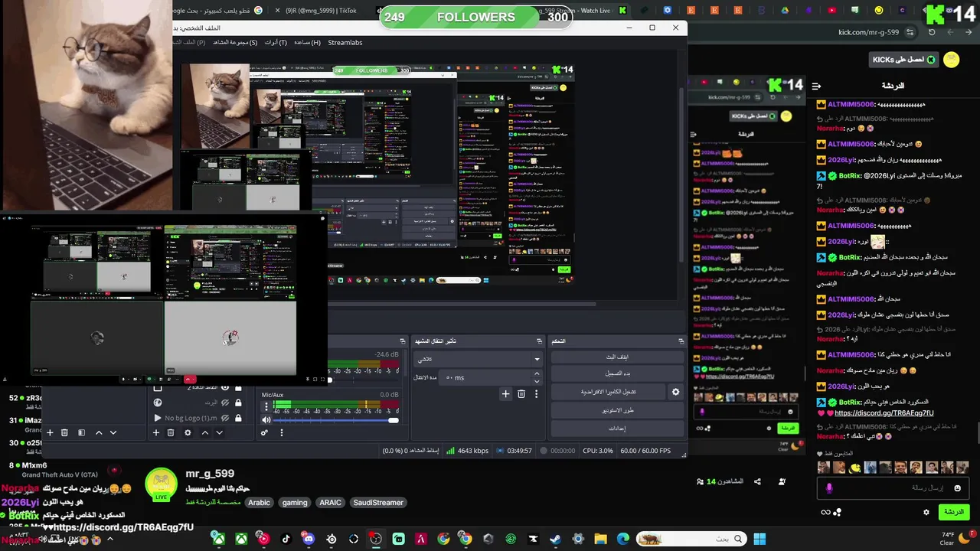Remove selected source with the trash icon
This screenshot has width=980, height=551.
171,432
